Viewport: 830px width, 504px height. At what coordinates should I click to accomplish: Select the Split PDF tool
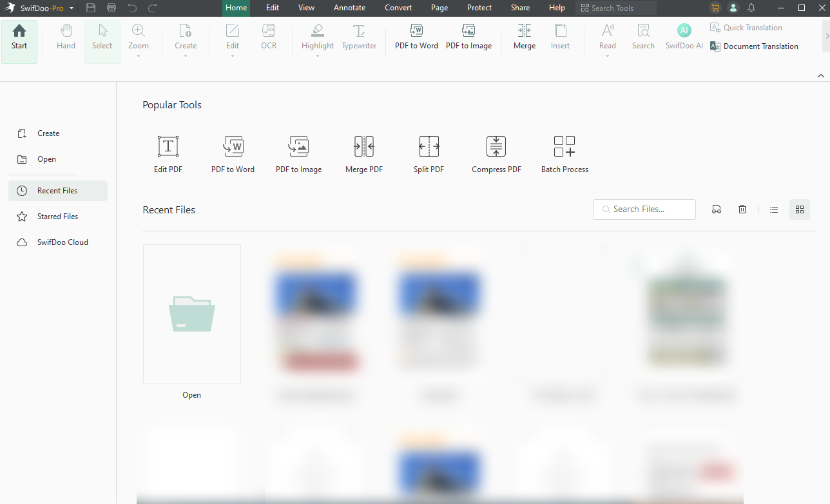(x=429, y=147)
